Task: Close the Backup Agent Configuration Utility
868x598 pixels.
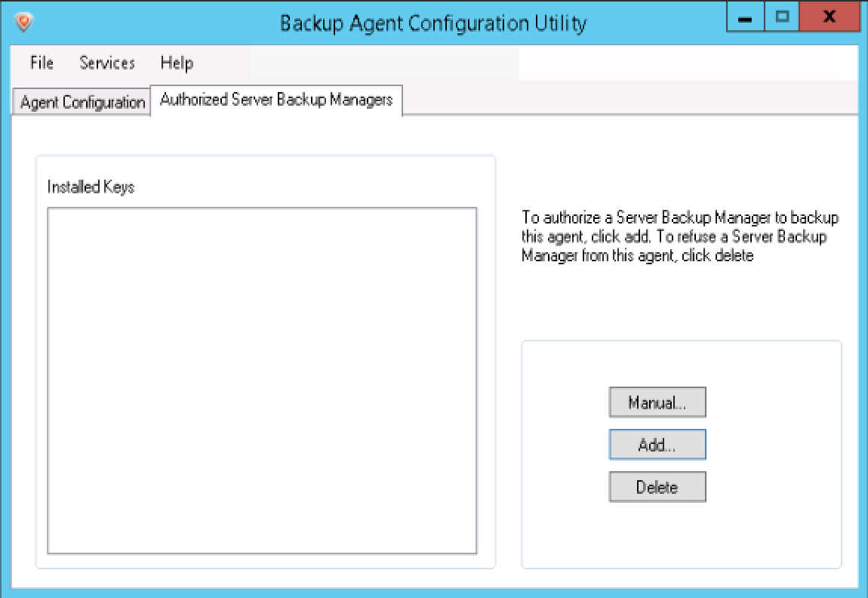Action: click(x=830, y=17)
